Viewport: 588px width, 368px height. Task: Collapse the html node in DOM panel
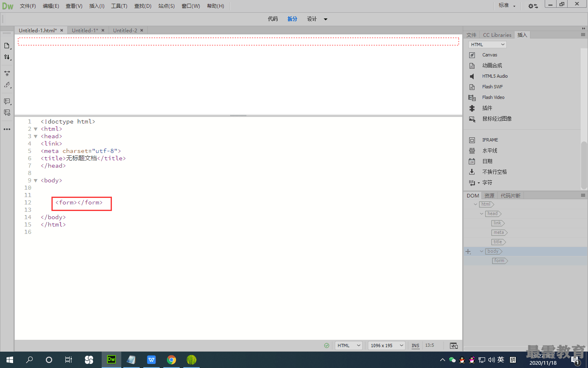pos(475,204)
